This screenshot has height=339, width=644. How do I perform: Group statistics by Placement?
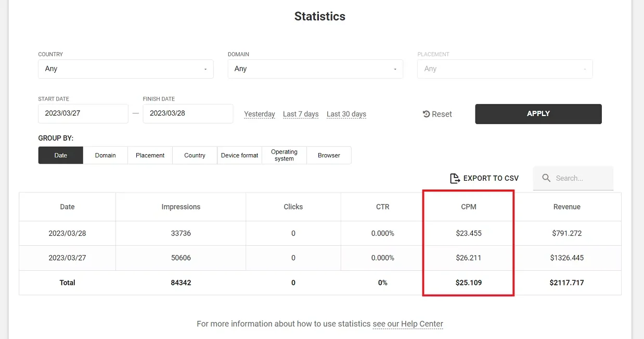150,155
